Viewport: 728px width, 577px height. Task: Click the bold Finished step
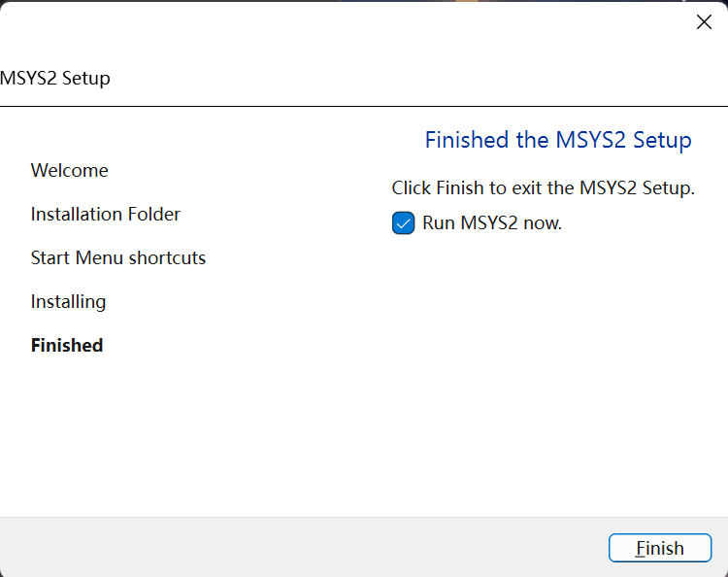[x=67, y=346]
